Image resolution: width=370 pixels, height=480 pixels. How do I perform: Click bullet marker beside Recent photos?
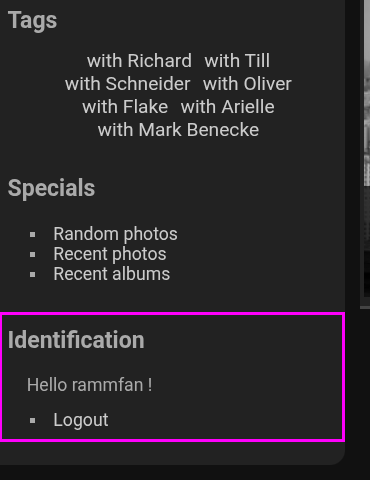[32, 255]
